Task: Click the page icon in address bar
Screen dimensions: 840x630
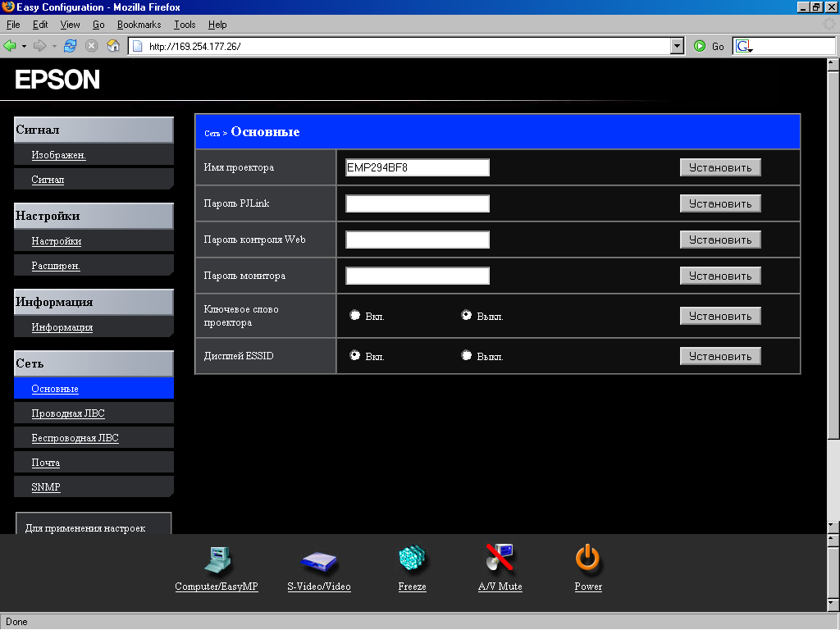Action: [138, 46]
